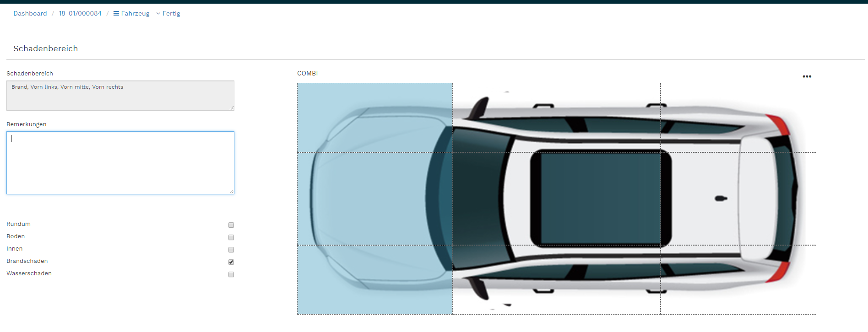Select the bottom-middle zone of car diagram
The width and height of the screenshot is (868, 332).
pyautogui.click(x=556, y=279)
